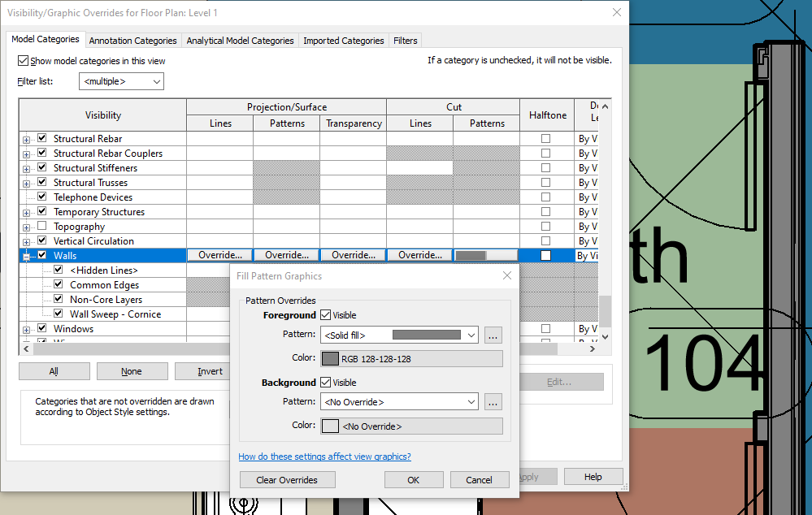Change foreground color RGB 128-128-128
Screen dimensions: 812x515
pos(412,359)
